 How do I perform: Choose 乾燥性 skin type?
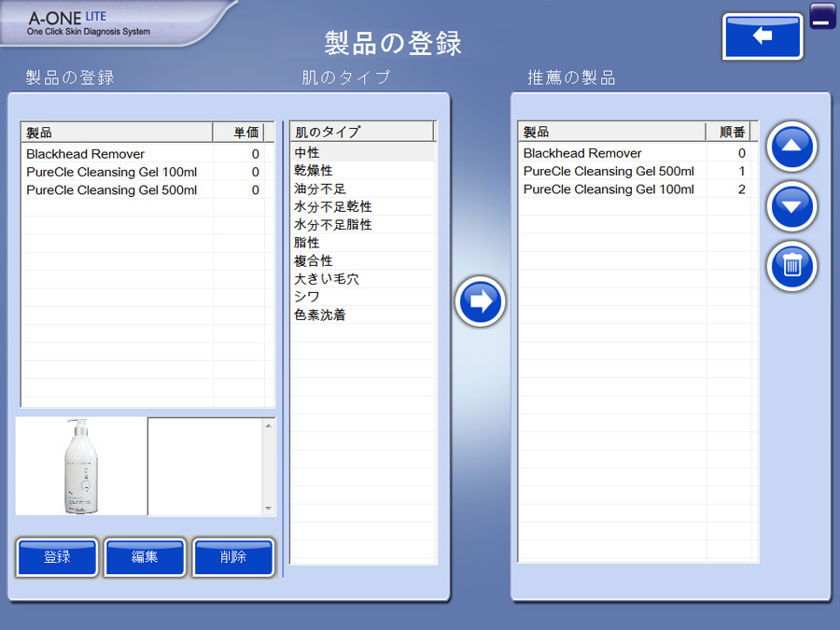click(313, 171)
